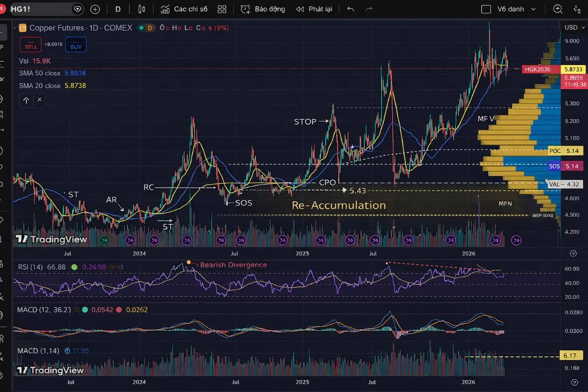Click the 5.43 price annotation
Screen dimensions: 588x392
click(358, 190)
